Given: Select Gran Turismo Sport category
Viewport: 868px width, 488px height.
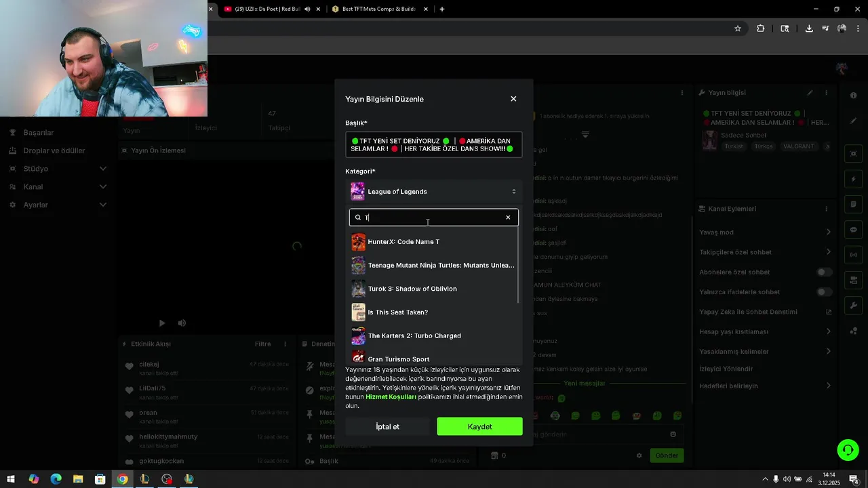Looking at the screenshot, I should pyautogui.click(x=433, y=358).
